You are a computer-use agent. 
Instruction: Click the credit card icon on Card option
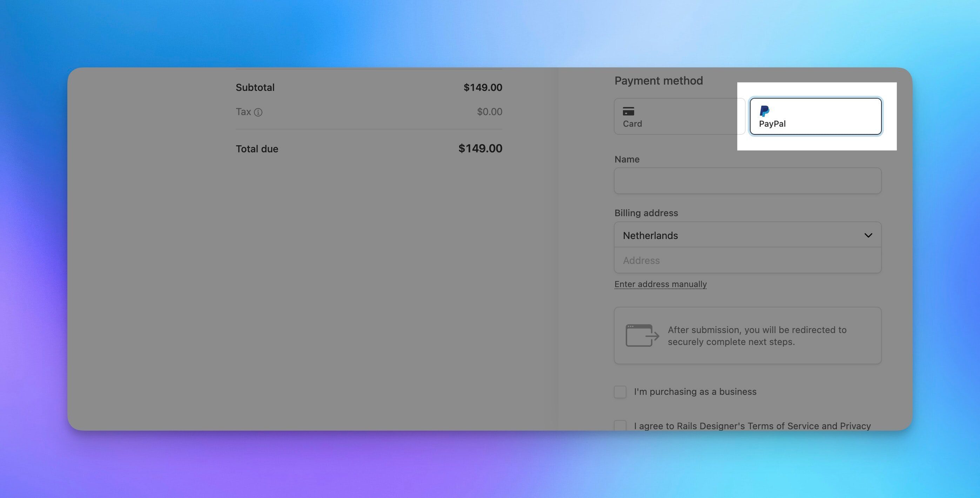[628, 111]
